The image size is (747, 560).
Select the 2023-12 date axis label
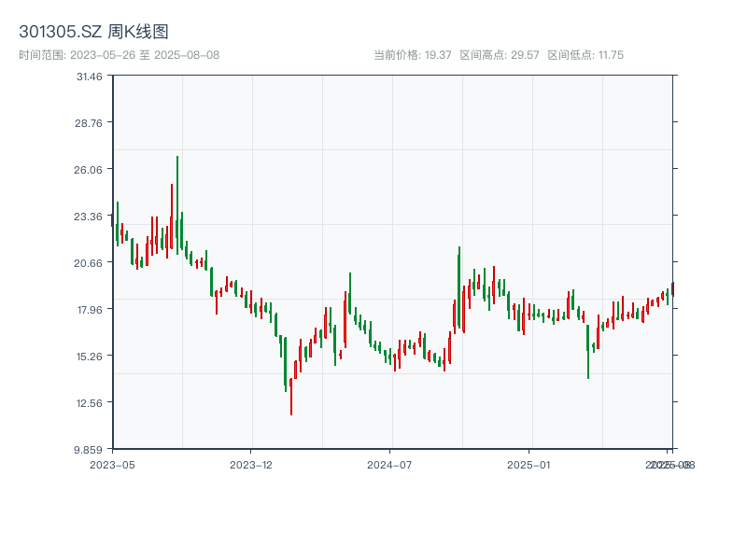(250, 464)
